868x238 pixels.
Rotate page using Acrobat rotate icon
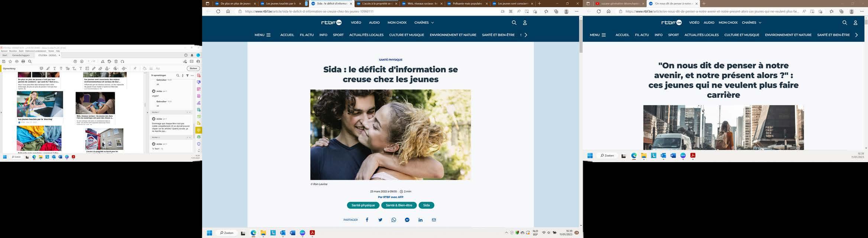[122, 61]
